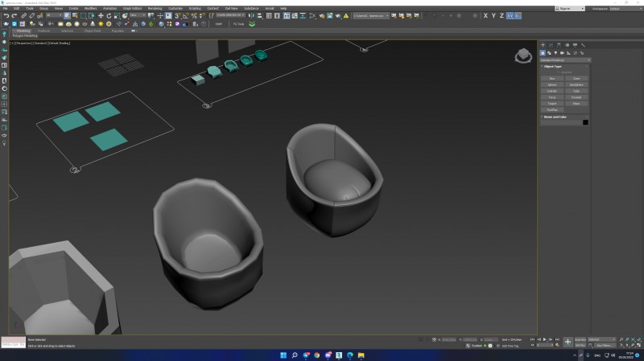Open Microsoft Edge from the taskbar
Screen dimensions: 644x361
pos(350,355)
